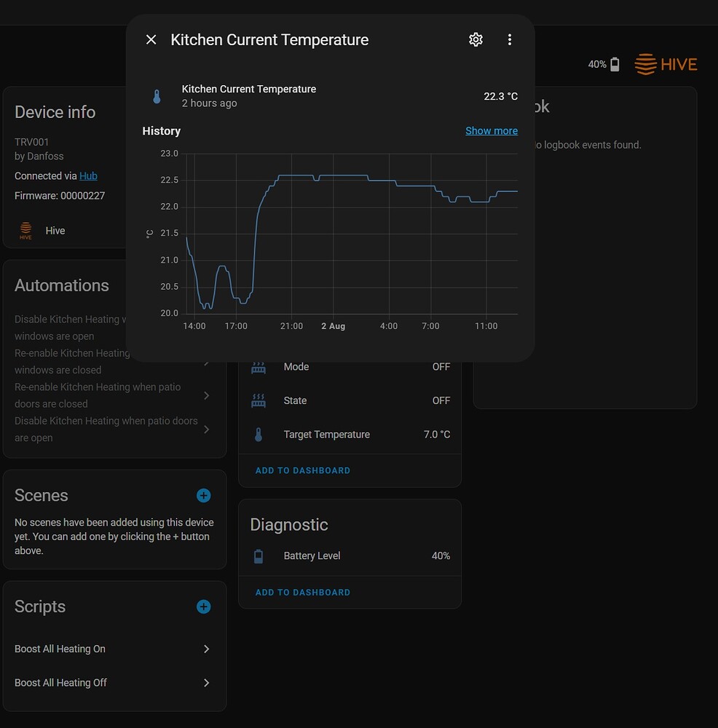Click ADD TO DASHBOARD below Target Temperature
The width and height of the screenshot is (718, 728).
(x=302, y=470)
